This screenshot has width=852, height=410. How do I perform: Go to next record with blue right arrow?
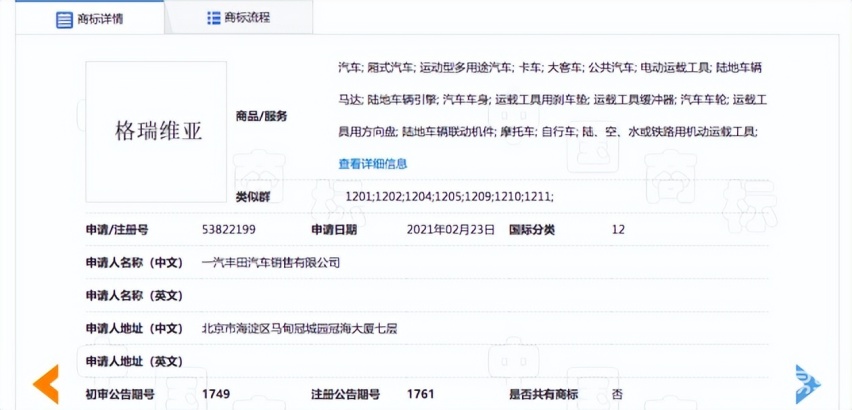[808, 384]
